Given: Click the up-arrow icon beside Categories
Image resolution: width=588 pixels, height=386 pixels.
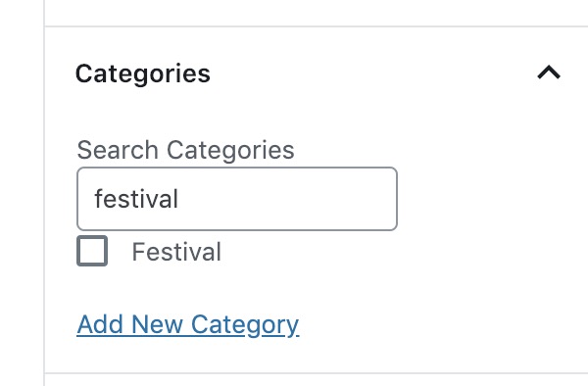Looking at the screenshot, I should click(549, 72).
